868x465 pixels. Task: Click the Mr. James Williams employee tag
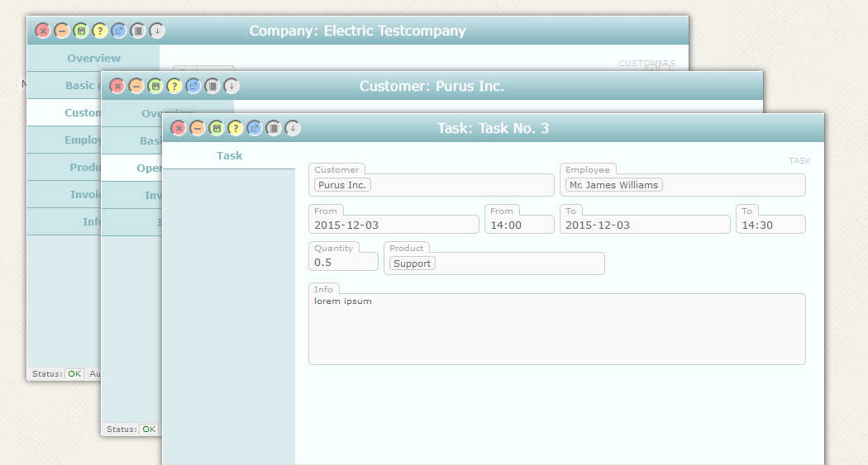click(x=613, y=185)
